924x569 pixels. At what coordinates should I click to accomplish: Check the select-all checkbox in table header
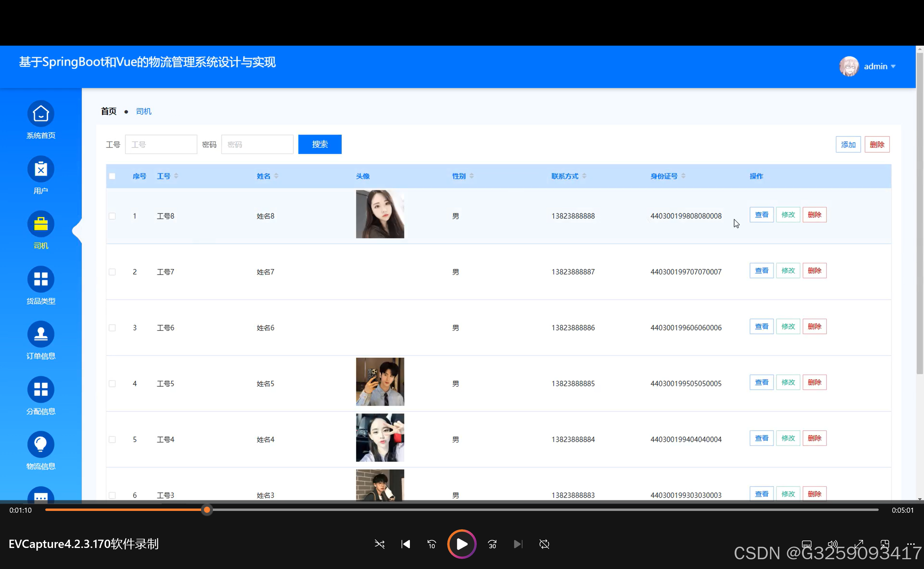[x=112, y=176]
